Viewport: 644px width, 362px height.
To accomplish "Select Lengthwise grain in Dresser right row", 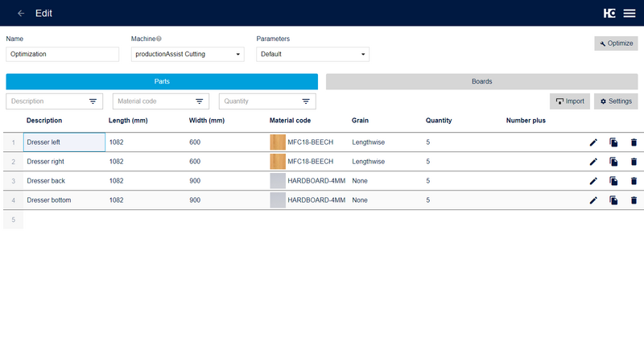I will pos(369,162).
